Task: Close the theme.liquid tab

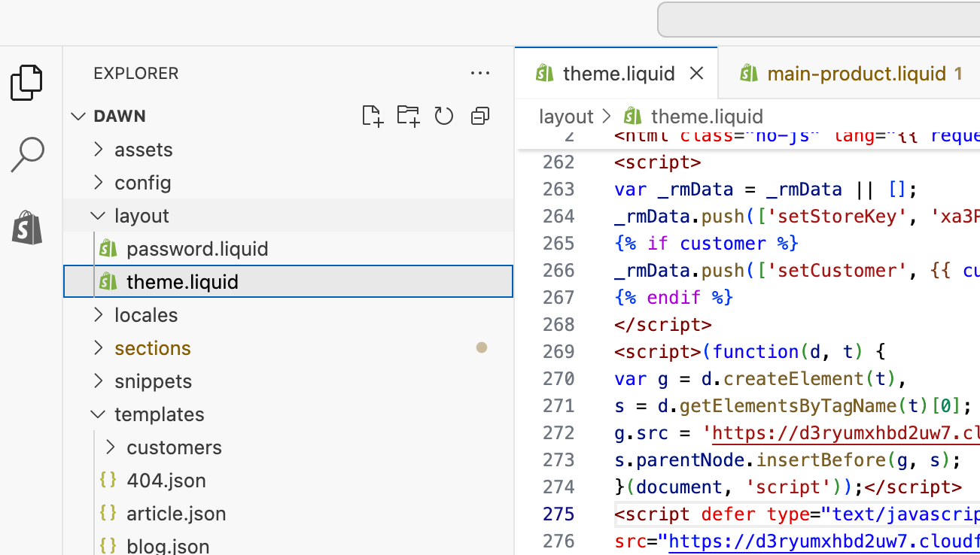Action: (697, 73)
